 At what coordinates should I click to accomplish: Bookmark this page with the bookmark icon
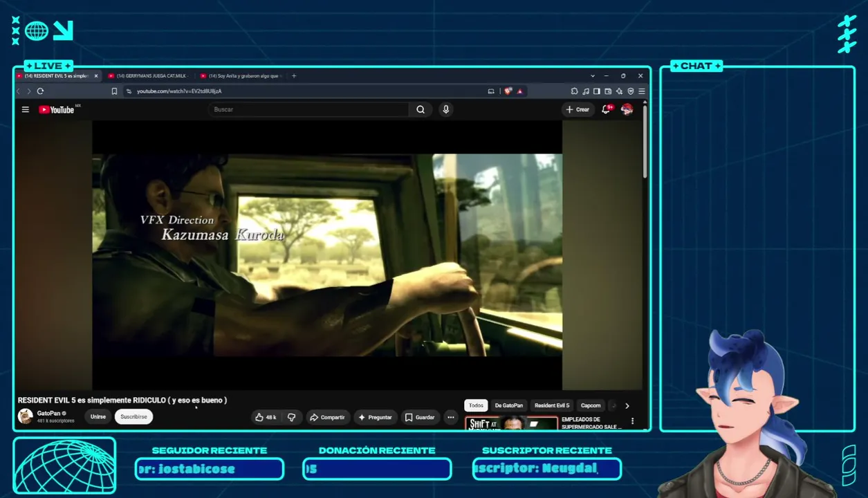point(114,91)
